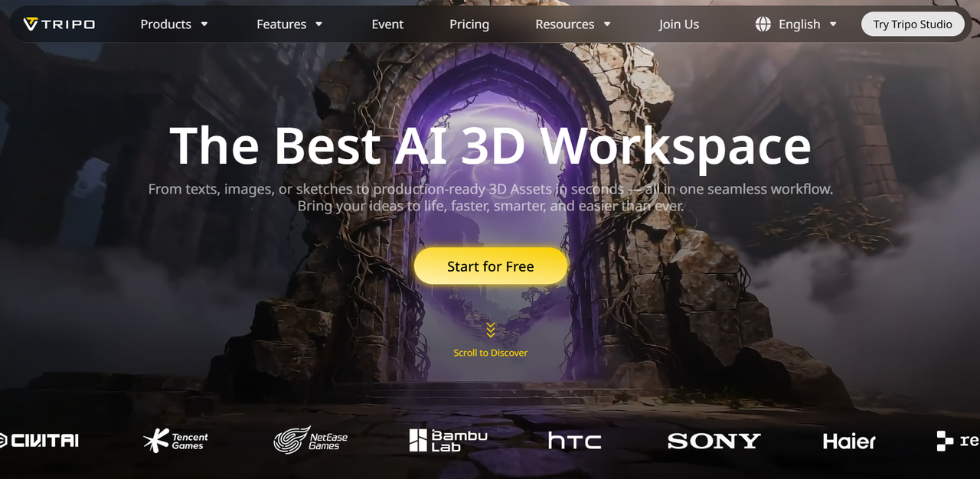Viewport: 980px width, 479px height.
Task: Click the Tencent Games logo
Action: [x=175, y=441]
